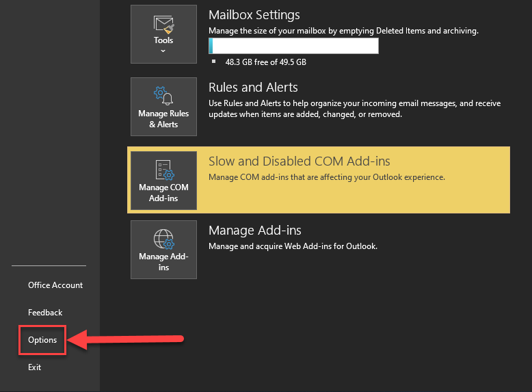532x392 pixels.
Task: Click the COM Add-ins checklist gear icon
Action: coord(163,170)
